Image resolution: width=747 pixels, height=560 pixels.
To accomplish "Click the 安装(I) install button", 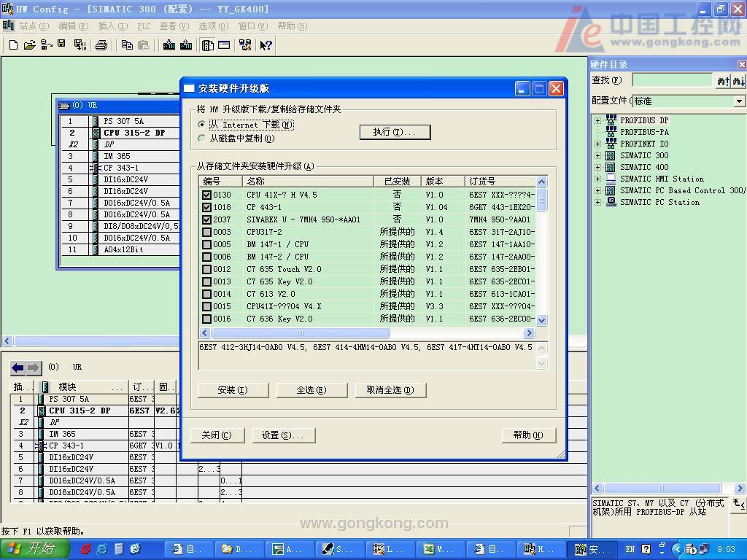I will [x=233, y=390].
